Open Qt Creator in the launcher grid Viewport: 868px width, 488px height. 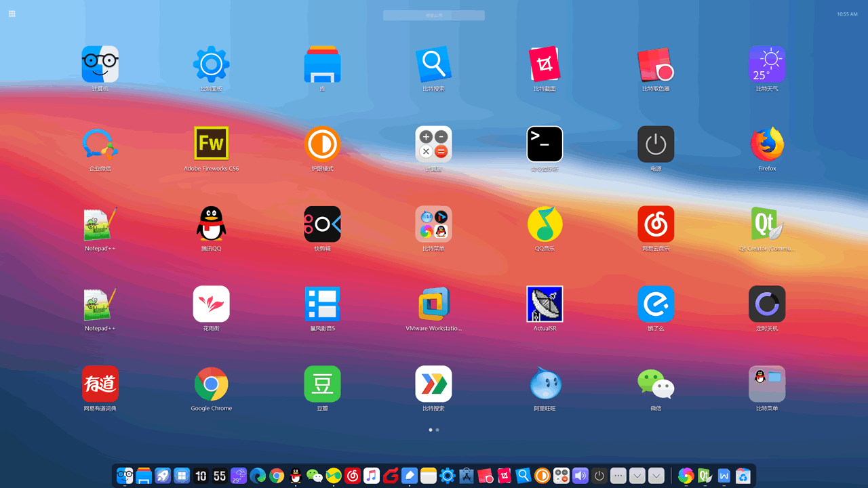(767, 224)
